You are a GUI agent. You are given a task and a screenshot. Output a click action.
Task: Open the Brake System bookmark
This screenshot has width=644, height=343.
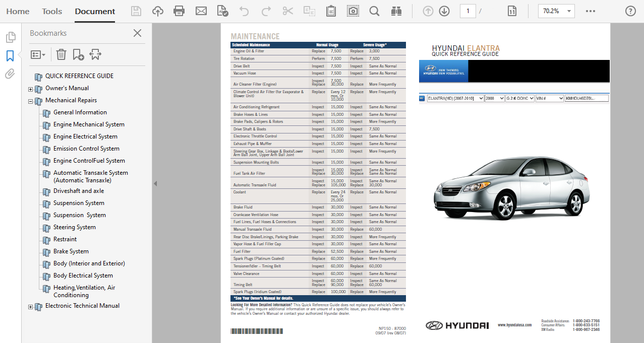[x=71, y=251]
